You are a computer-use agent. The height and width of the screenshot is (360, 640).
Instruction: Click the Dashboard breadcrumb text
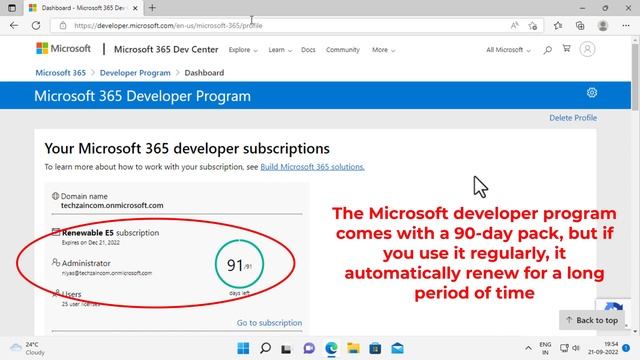pyautogui.click(x=204, y=73)
